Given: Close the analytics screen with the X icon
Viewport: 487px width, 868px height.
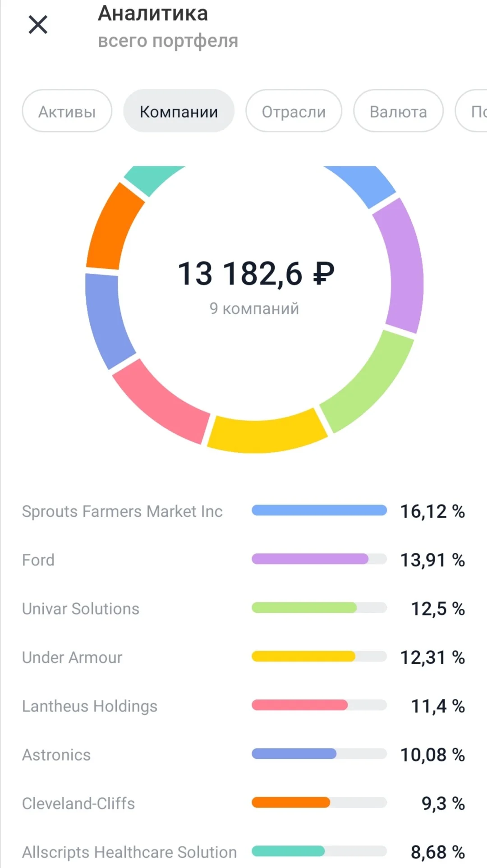Looking at the screenshot, I should [x=38, y=24].
